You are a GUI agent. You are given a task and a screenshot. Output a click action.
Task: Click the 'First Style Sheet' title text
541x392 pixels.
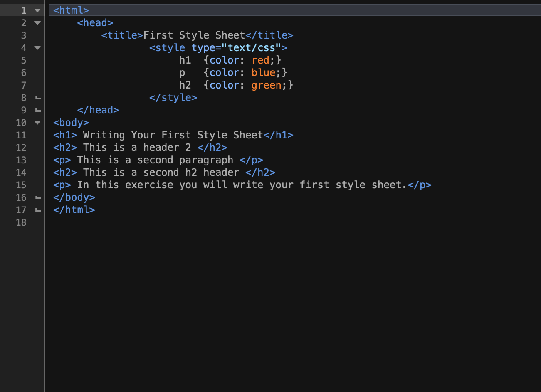click(194, 35)
